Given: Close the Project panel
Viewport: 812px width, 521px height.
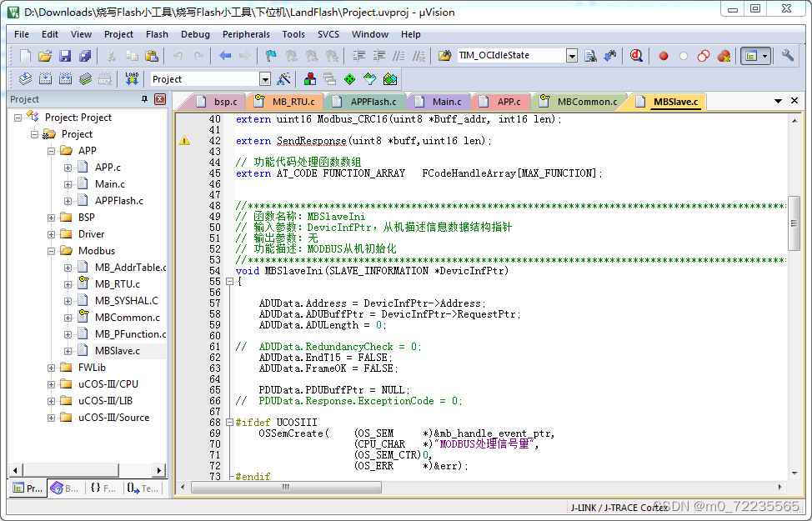Looking at the screenshot, I should click(160, 99).
